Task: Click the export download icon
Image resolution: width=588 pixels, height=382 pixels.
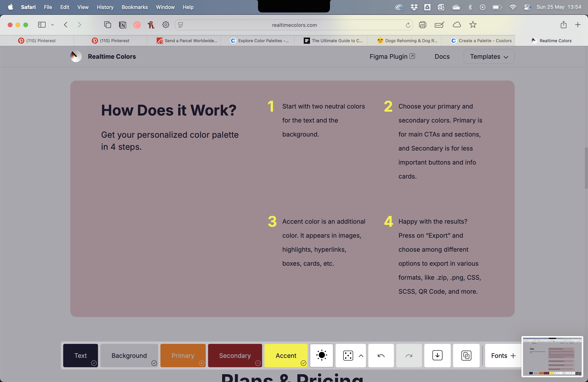Action: click(437, 356)
